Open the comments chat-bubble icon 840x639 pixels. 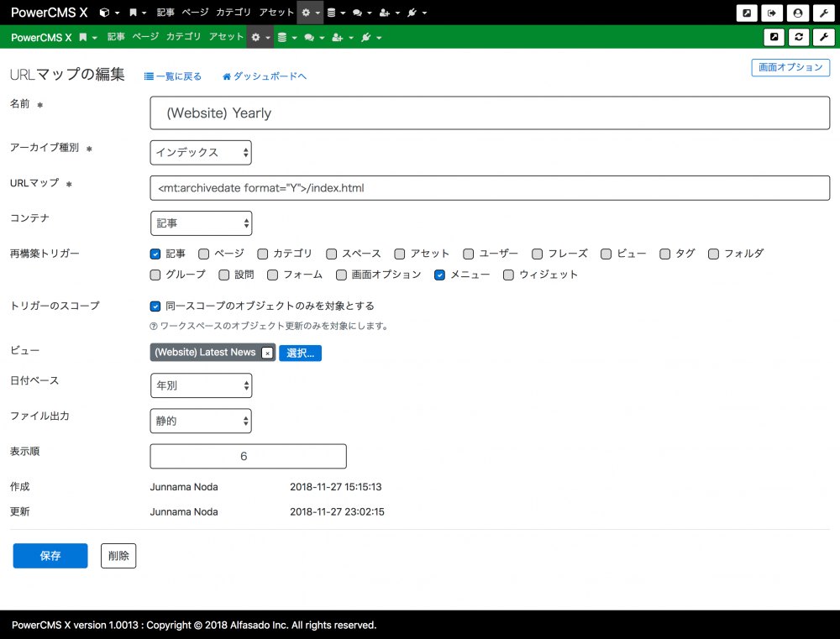click(357, 12)
